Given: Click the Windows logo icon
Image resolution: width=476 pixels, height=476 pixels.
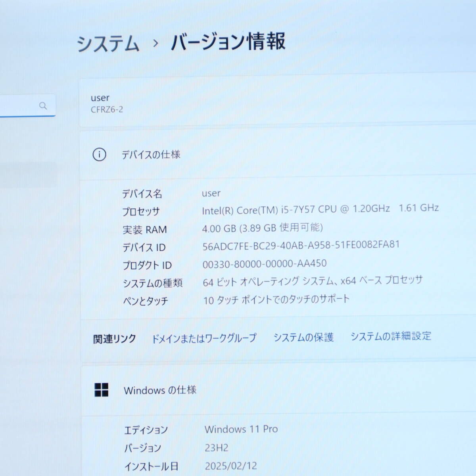Looking at the screenshot, I should coord(102,390).
